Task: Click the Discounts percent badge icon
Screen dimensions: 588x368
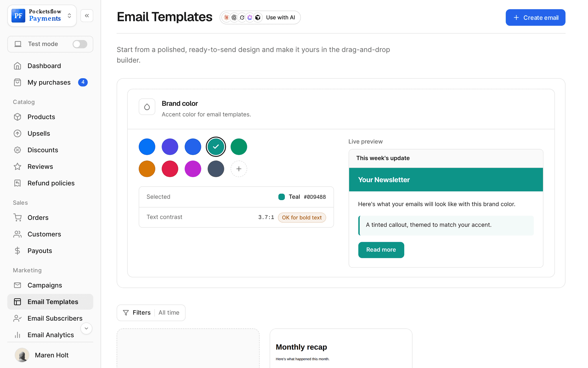Action: pyautogui.click(x=18, y=150)
